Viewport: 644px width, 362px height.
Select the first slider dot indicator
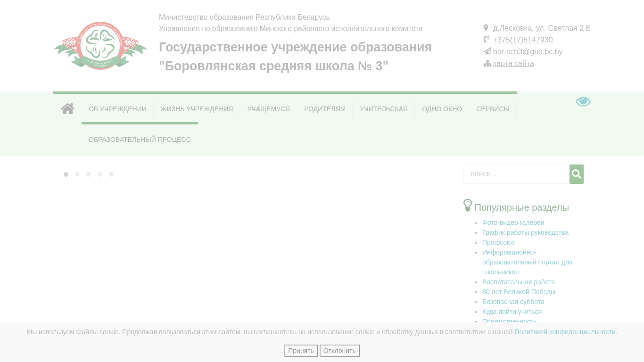66,174
